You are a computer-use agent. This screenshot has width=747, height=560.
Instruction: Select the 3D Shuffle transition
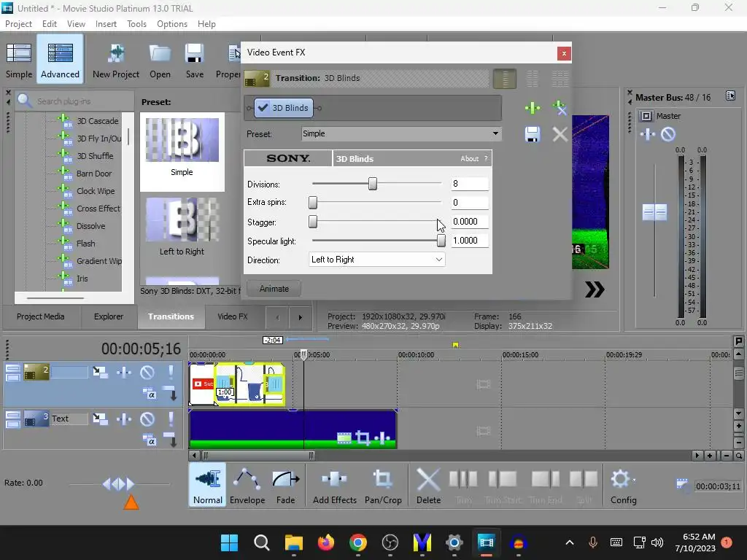(x=95, y=156)
